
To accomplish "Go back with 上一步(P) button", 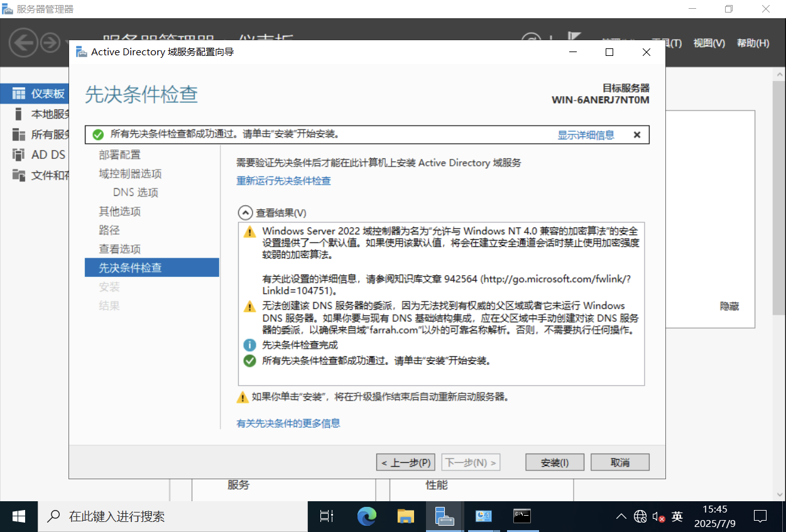I will (x=405, y=462).
